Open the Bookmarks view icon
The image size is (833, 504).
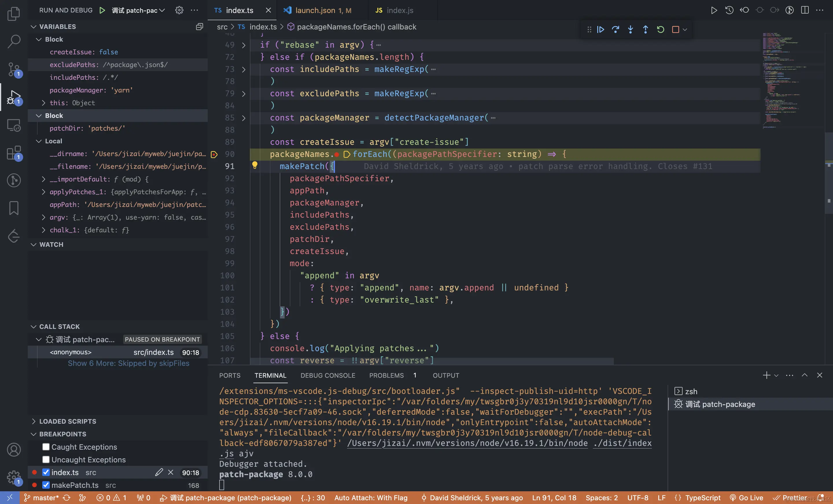[x=14, y=208]
